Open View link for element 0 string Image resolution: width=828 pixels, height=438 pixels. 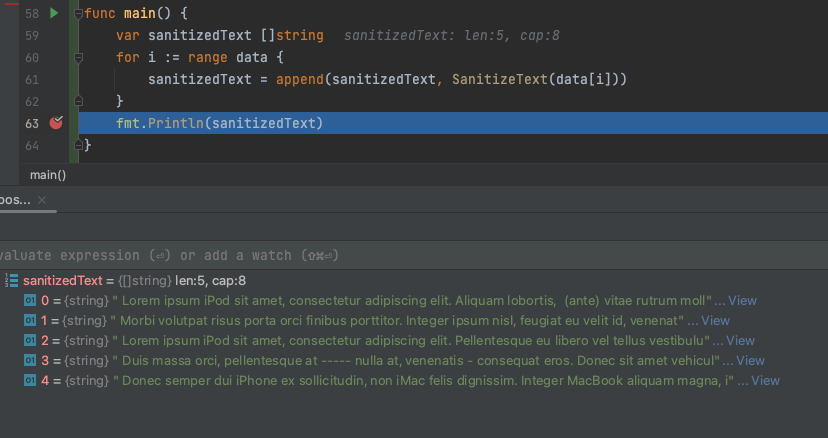tap(741, 301)
